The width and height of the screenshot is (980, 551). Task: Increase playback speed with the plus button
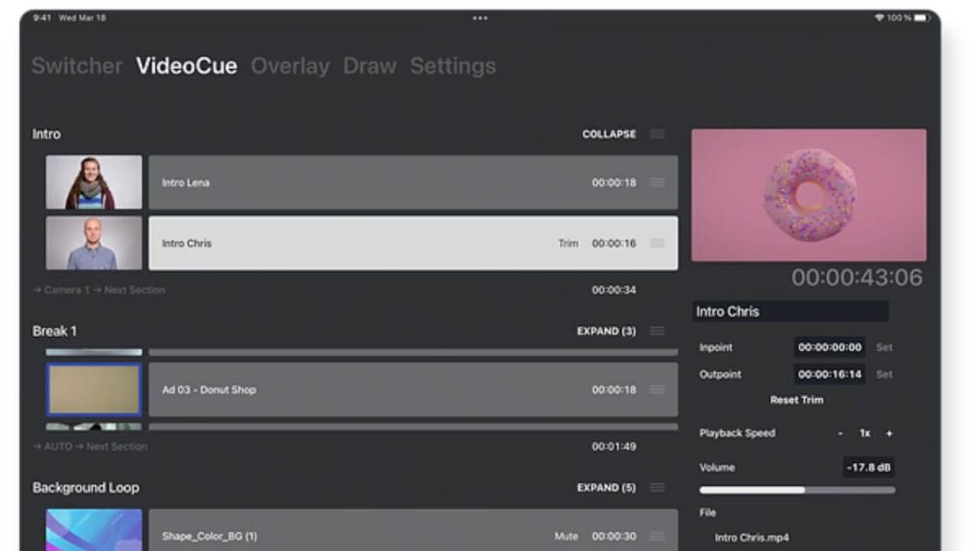pos(889,434)
